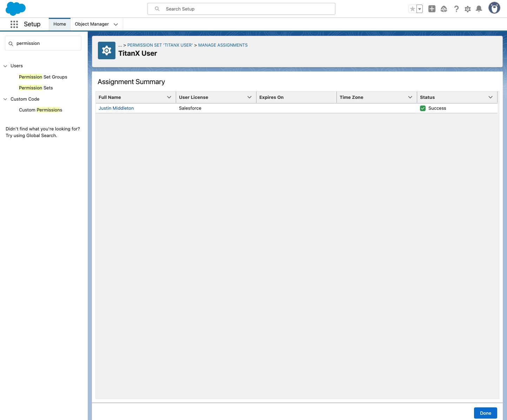Click the Salesforce cloud logo
This screenshot has width=507, height=420.
[x=16, y=9]
